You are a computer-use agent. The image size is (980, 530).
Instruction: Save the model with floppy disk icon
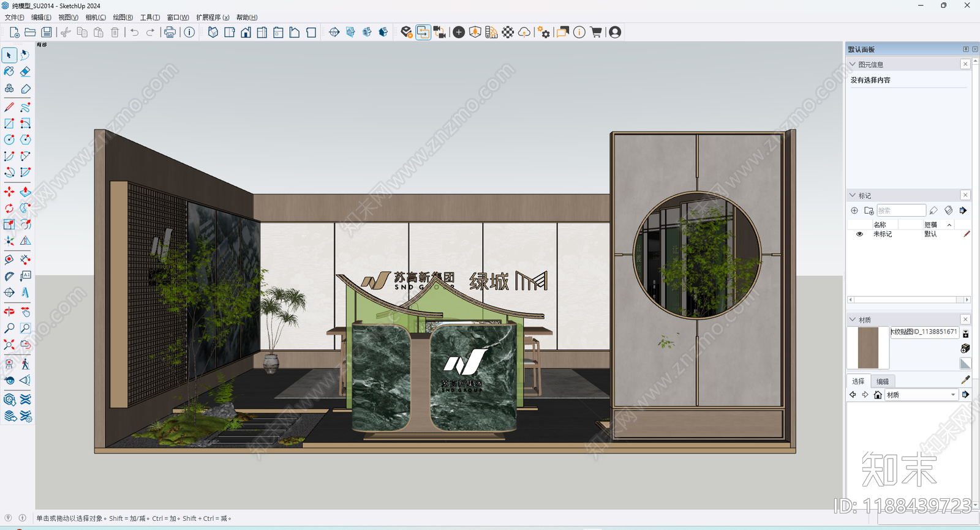coord(47,32)
